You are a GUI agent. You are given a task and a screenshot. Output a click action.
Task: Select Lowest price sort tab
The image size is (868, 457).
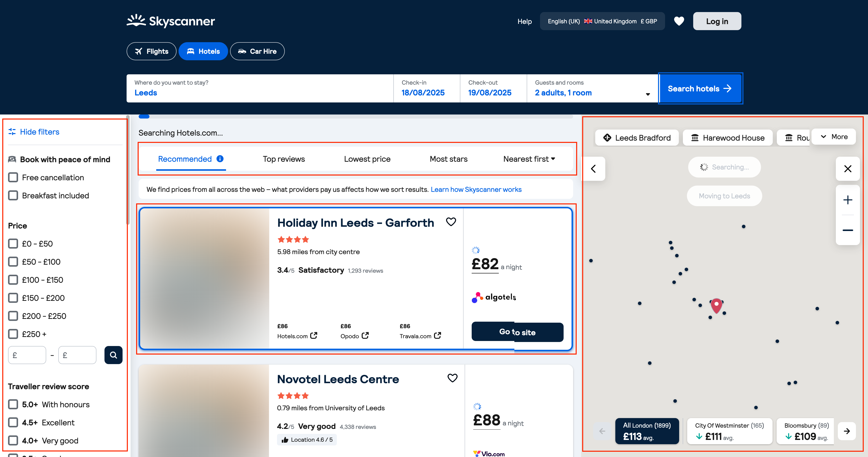coord(367,159)
